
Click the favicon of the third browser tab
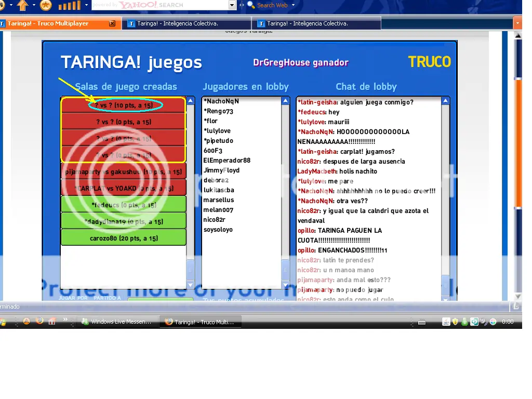tap(261, 23)
